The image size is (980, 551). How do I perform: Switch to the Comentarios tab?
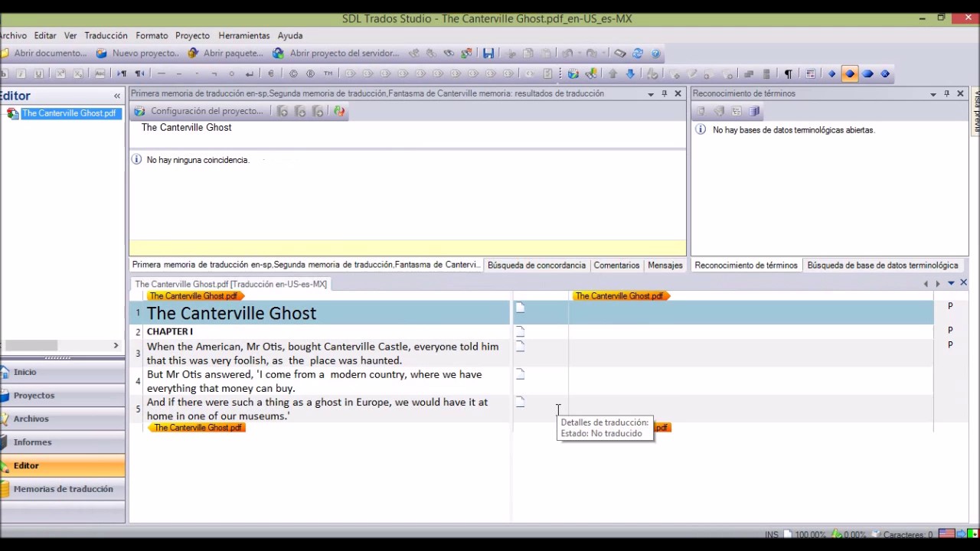[616, 266]
